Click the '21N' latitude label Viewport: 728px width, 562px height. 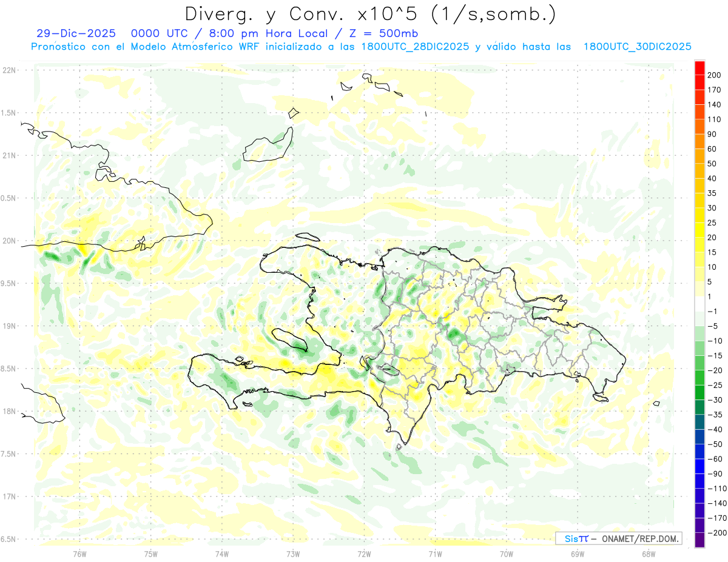[8, 156]
